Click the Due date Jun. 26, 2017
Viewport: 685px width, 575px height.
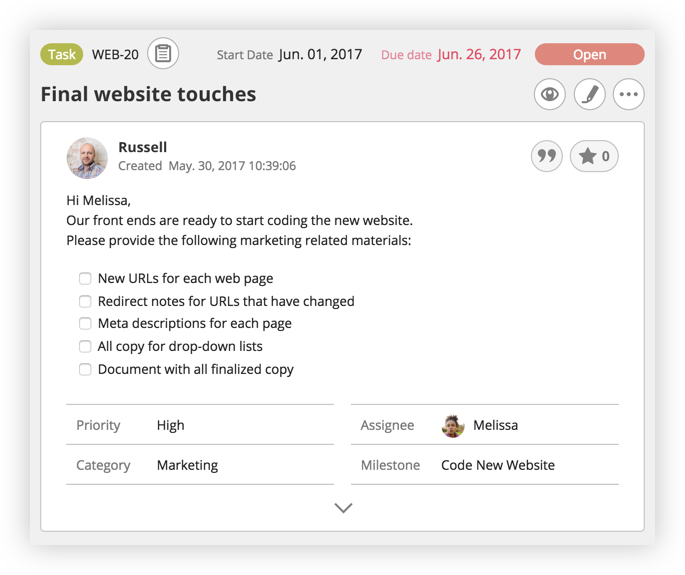tap(479, 55)
